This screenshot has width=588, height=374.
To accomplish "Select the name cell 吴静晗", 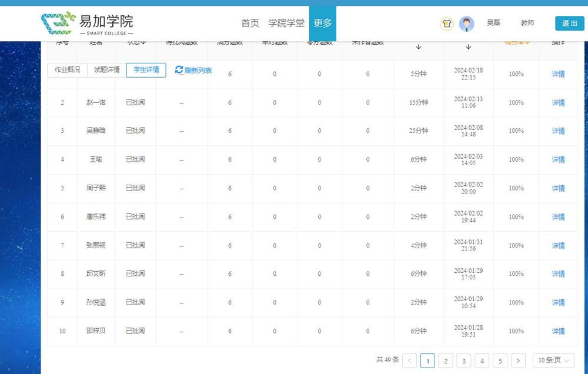I will [x=96, y=131].
